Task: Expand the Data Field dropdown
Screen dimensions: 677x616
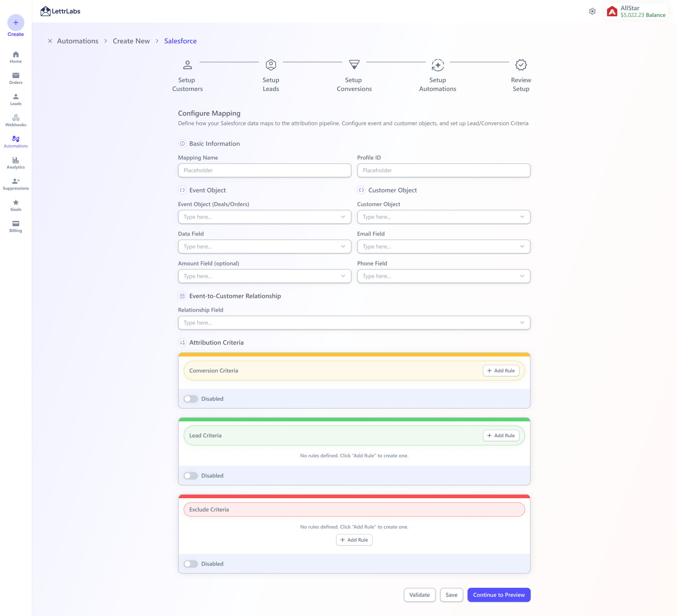Action: (264, 246)
